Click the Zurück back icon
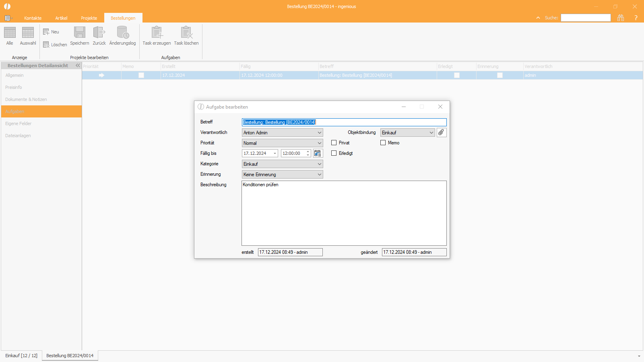This screenshot has height=362, width=644. pyautogui.click(x=99, y=33)
